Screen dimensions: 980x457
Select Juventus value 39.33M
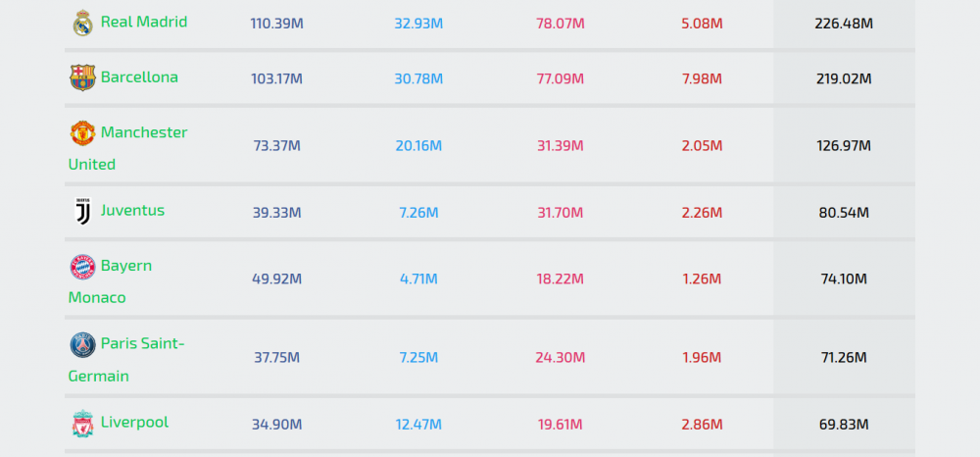(277, 213)
